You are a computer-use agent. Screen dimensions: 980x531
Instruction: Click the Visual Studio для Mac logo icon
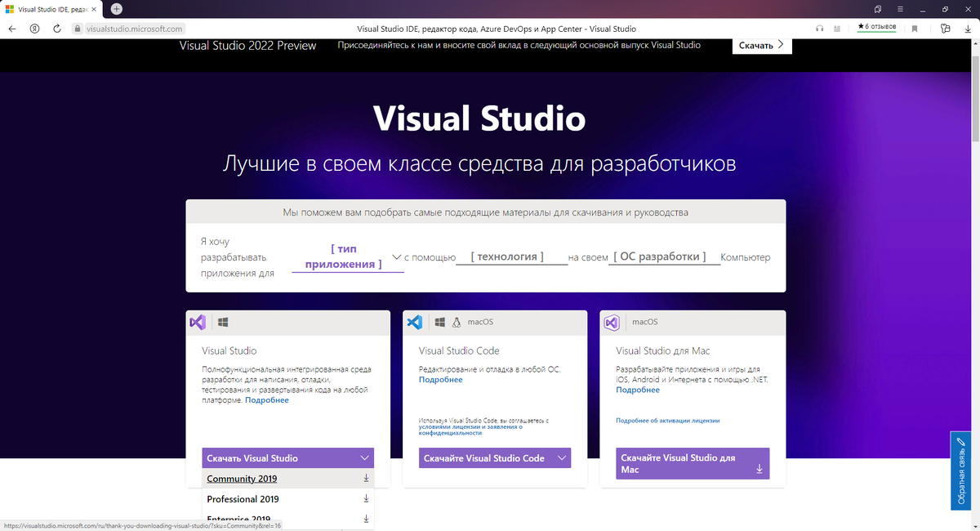tap(611, 322)
